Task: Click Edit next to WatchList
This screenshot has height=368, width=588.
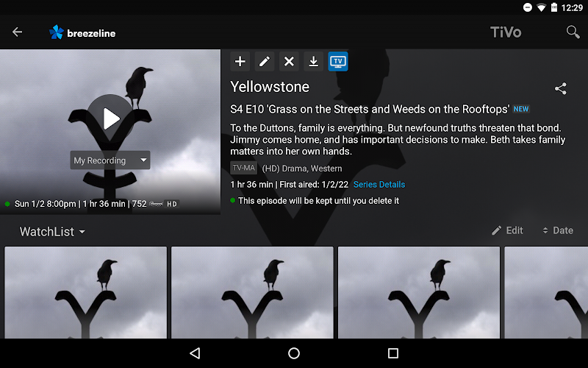Action: tap(507, 230)
